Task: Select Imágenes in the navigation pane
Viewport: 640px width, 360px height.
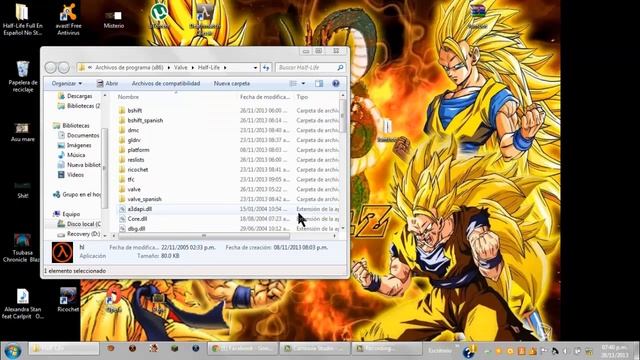Action: [x=79, y=145]
